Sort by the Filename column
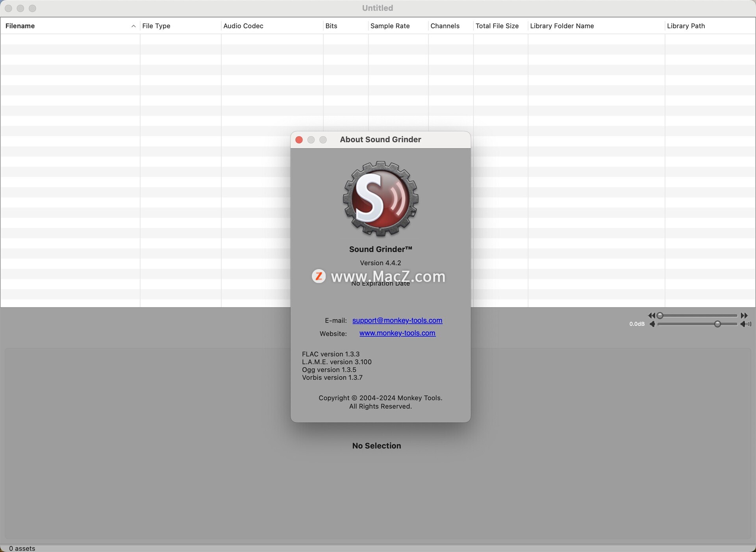Image resolution: width=756 pixels, height=552 pixels. [x=70, y=26]
